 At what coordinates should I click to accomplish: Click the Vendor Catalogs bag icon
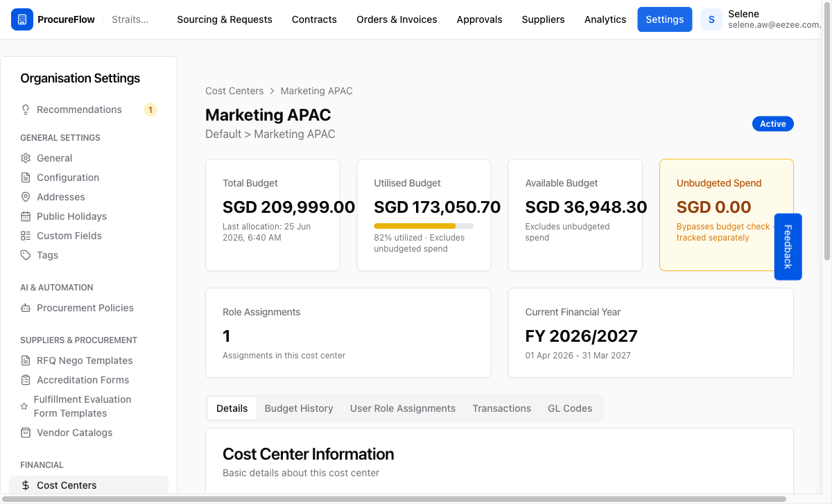tap(26, 433)
